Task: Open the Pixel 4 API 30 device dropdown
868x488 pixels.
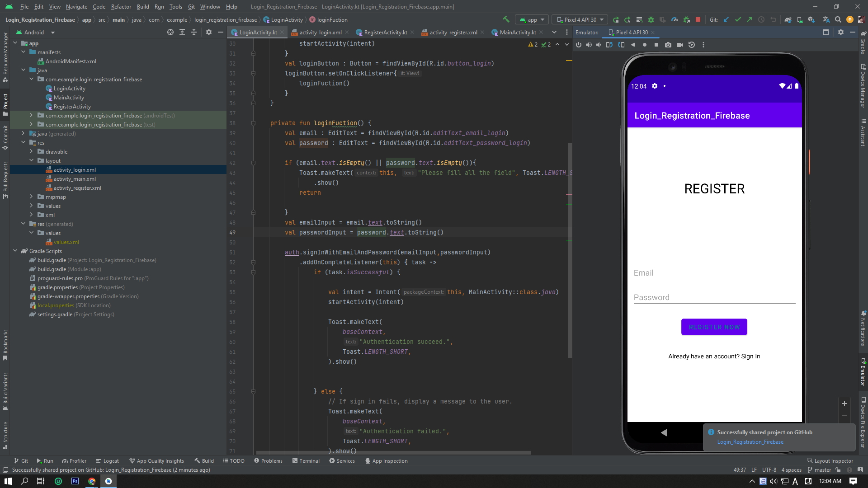Action: [580, 19]
